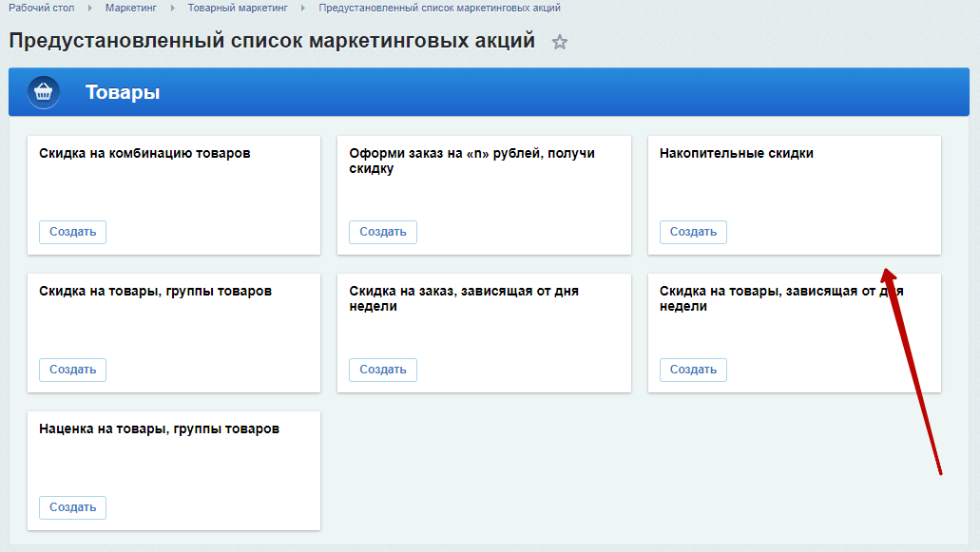Expand breadcrumb arrow after Товарный маркетинг
980x552 pixels.
[303, 9]
